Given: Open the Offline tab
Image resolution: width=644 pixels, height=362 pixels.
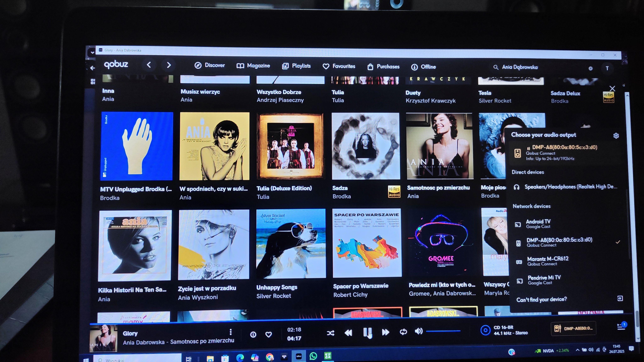Looking at the screenshot, I should coord(423,67).
